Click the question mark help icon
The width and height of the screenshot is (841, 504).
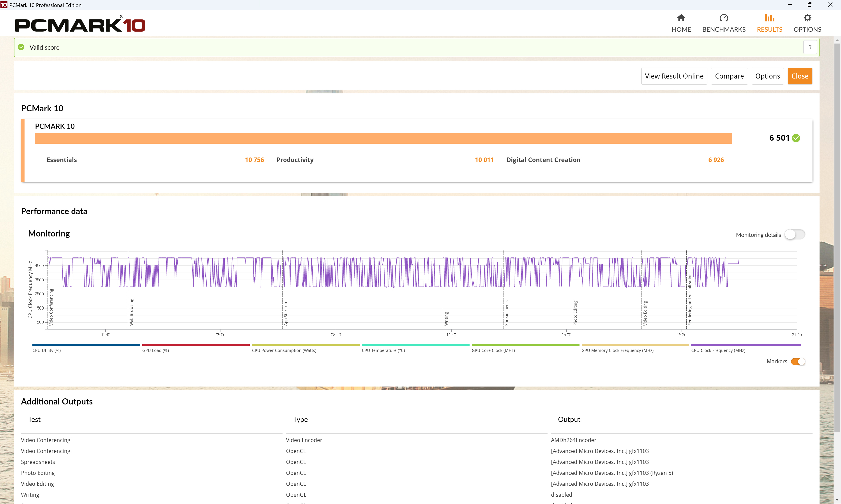point(810,47)
